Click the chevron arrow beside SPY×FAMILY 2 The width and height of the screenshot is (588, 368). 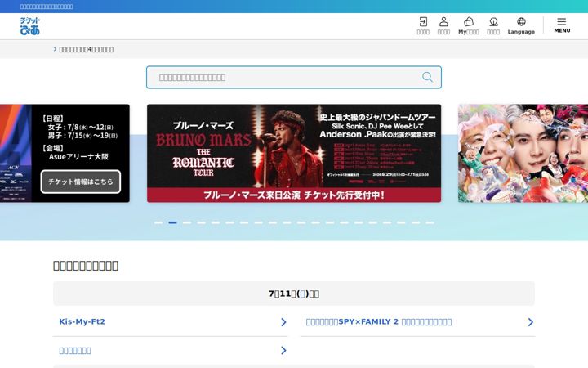point(530,322)
